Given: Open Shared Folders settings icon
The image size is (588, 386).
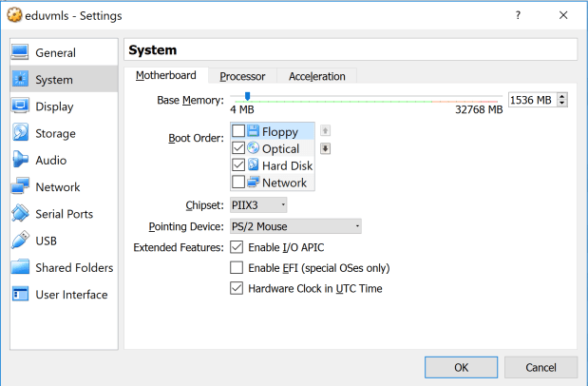Looking at the screenshot, I should (21, 267).
